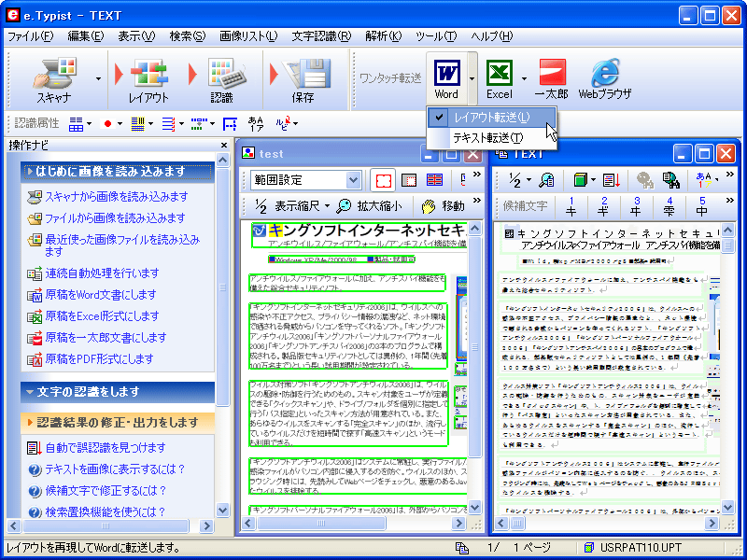Select the 移動 hand tool

pos(443,205)
